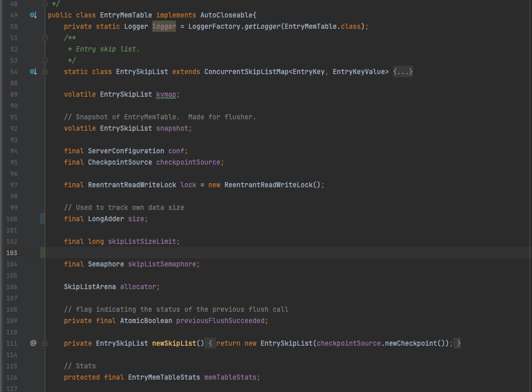The image size is (532, 392).
Task: Click the folded opening brace after newSkipList()
Action: 210,343
